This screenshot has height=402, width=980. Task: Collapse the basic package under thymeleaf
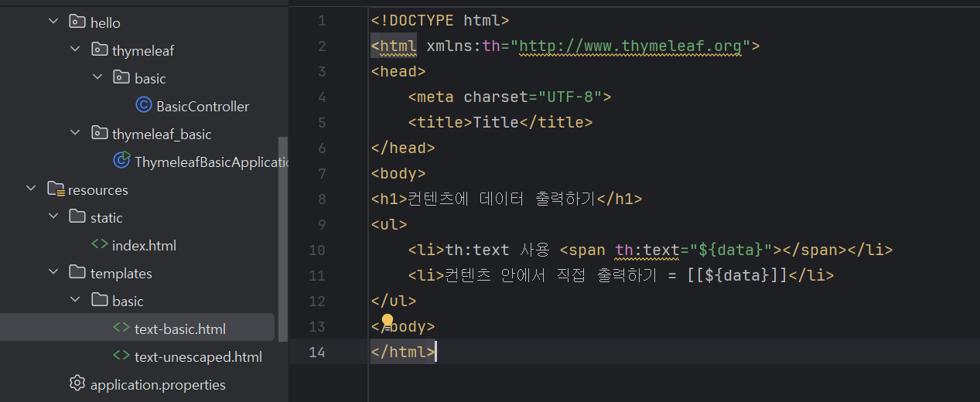(x=97, y=78)
